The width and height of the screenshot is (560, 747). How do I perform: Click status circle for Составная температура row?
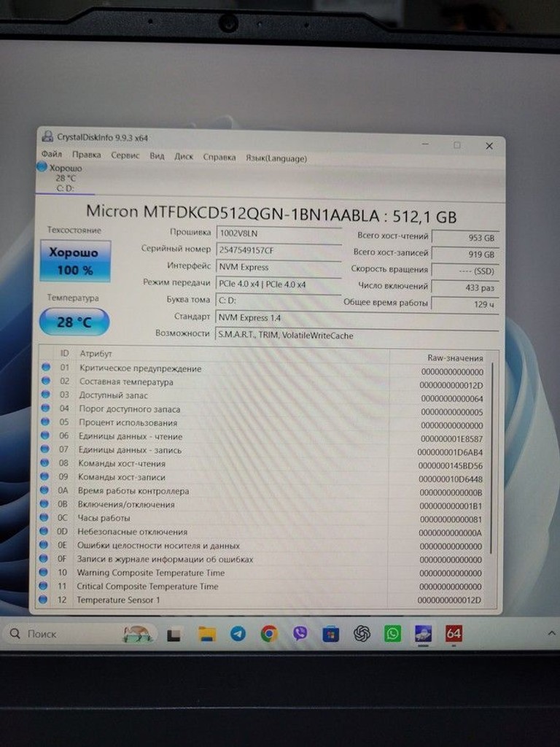pyautogui.click(x=46, y=381)
